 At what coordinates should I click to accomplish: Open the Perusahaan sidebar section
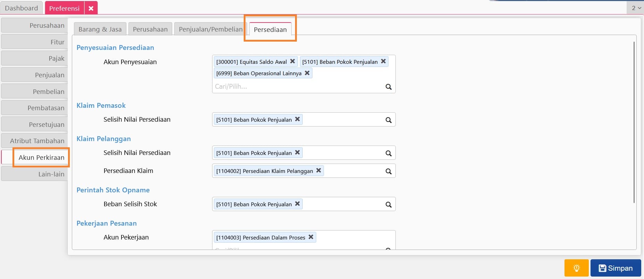click(x=34, y=25)
